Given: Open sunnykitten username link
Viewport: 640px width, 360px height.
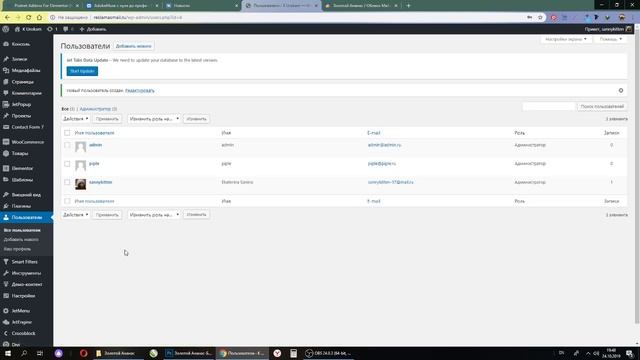Looking at the screenshot, I should (x=100, y=182).
